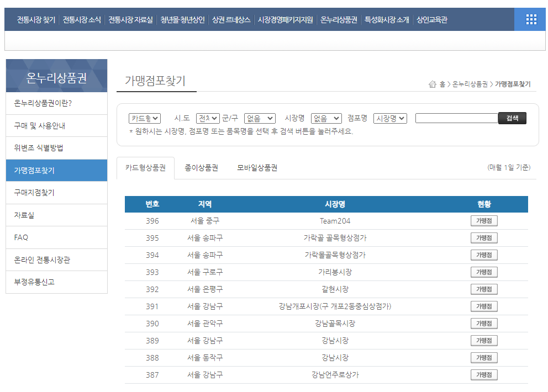Click the 지역 column header

point(205,204)
